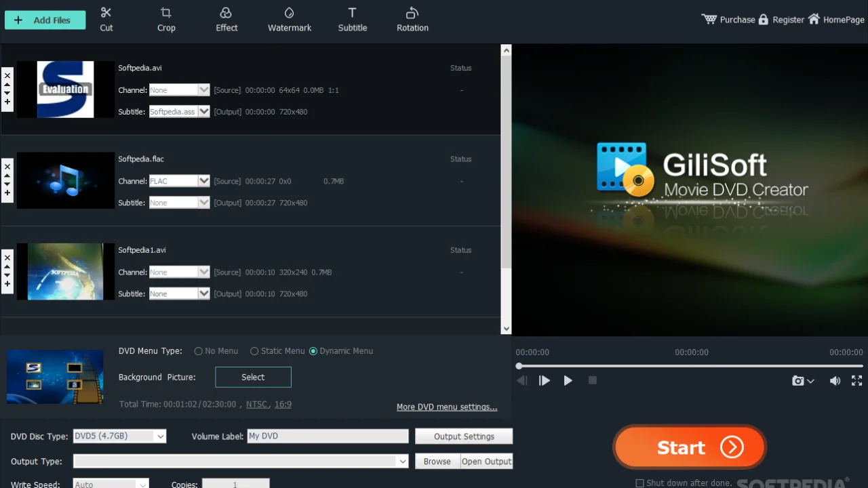Click the NTSC link
This screenshot has height=488, width=868.
coord(256,404)
